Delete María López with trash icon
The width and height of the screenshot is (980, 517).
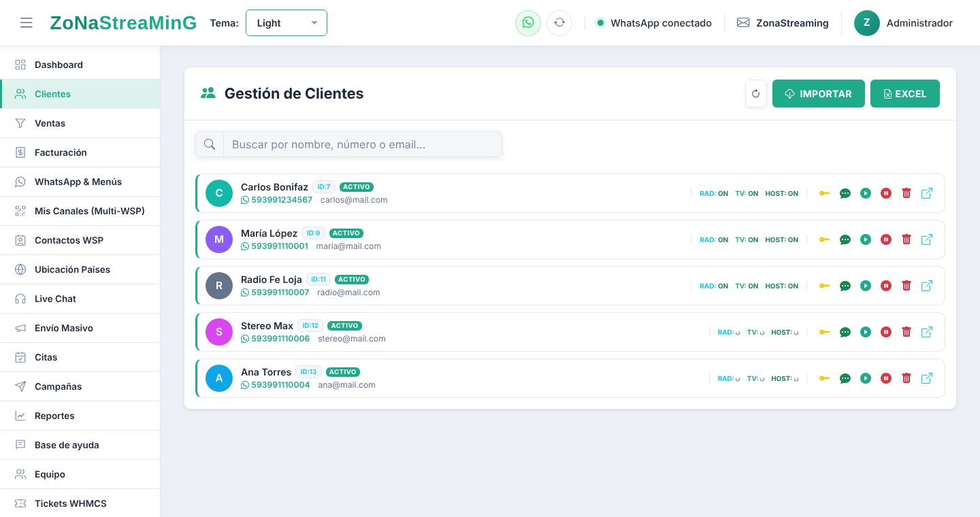(x=906, y=239)
